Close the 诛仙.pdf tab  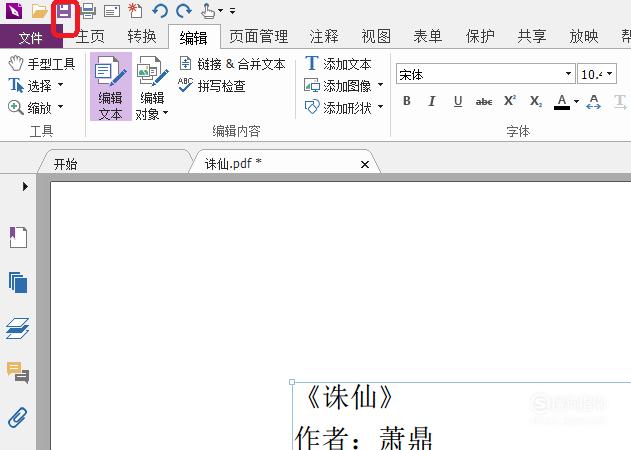tap(365, 164)
